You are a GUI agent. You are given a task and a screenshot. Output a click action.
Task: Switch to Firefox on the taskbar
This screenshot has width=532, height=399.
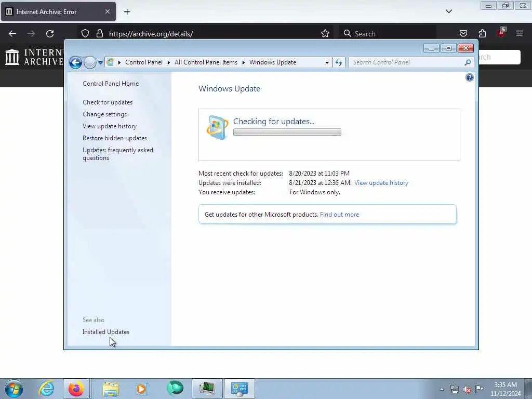point(76,389)
